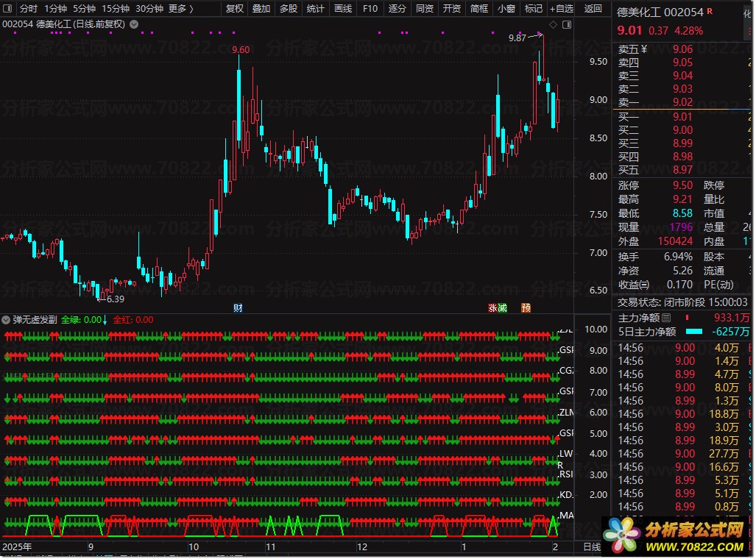The image size is (756, 559).
Task: Click the 日线 period label at bottom
Action: tap(592, 547)
